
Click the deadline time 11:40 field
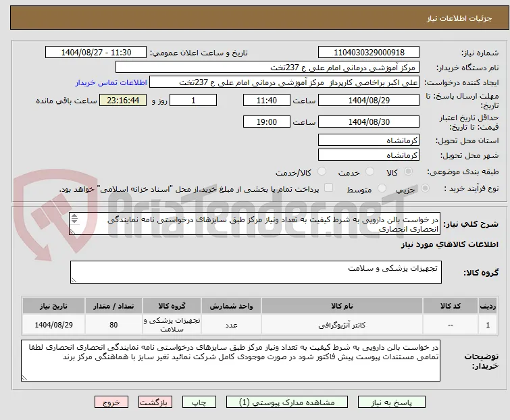(x=267, y=100)
